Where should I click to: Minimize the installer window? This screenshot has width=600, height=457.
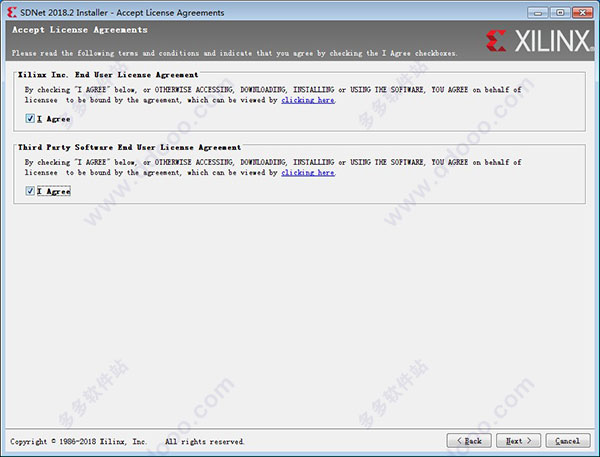click(x=537, y=13)
